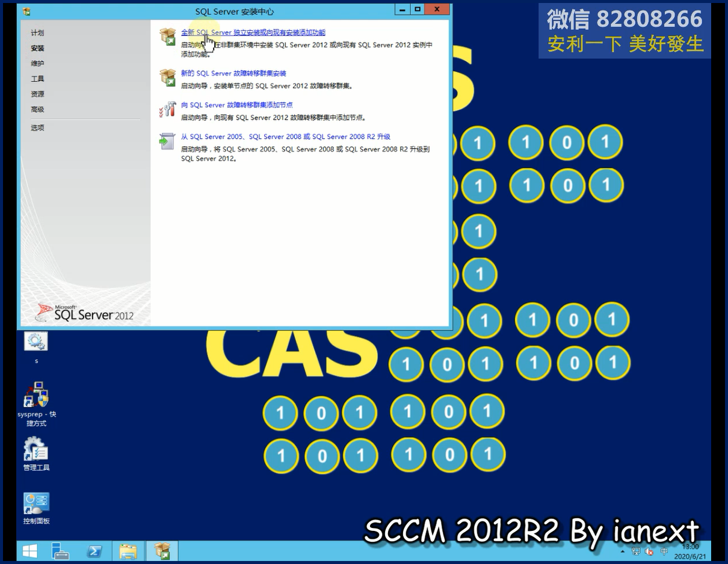This screenshot has height=564, width=728.
Task: Select 安装 in the left navigation
Action: (37, 48)
